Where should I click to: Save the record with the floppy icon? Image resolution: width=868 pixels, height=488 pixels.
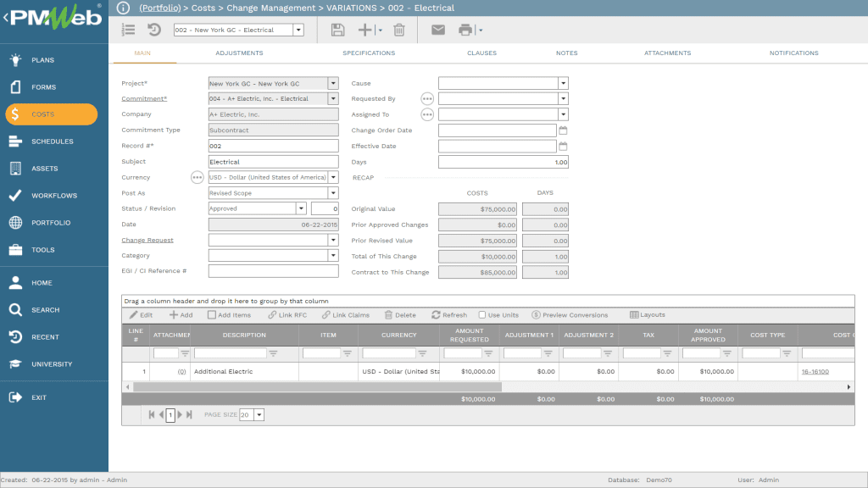pos(337,30)
